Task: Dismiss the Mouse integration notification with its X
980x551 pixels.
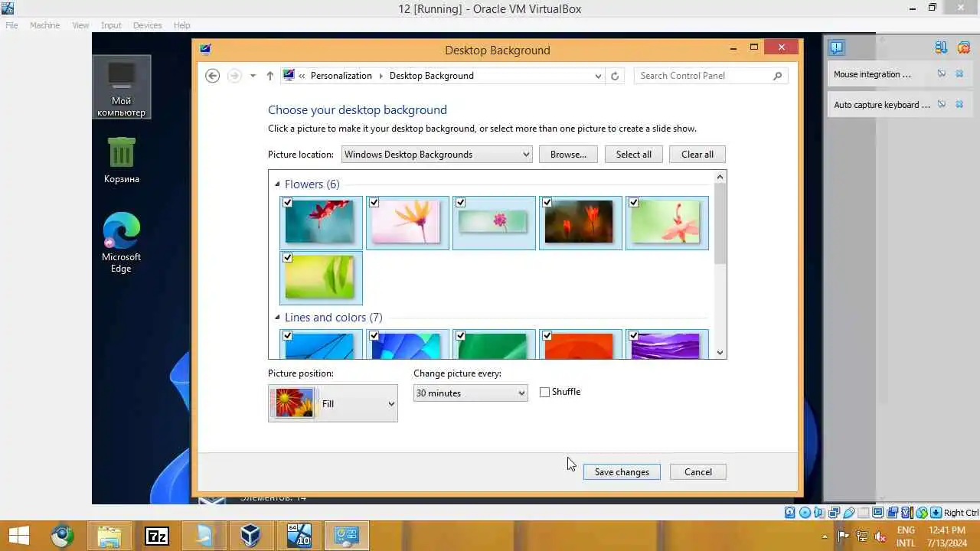Action: coord(959,74)
